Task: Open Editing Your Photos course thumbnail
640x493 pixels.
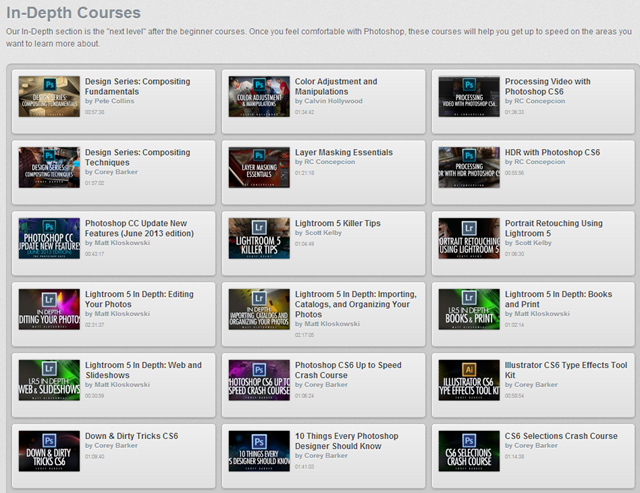Action: [49, 309]
